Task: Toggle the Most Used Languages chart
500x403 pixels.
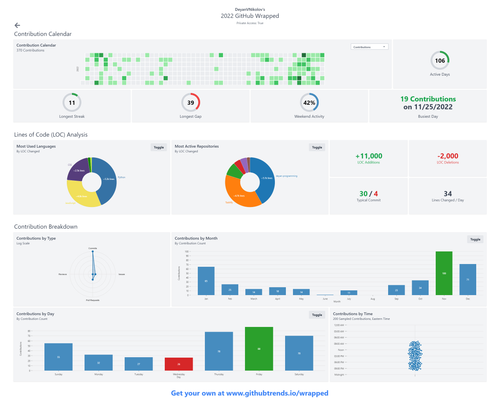Action: coord(159,147)
